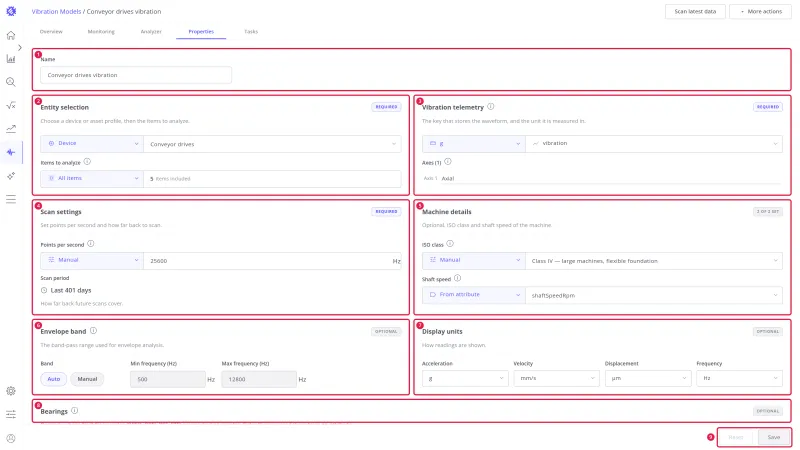Image resolution: width=800 pixels, height=450 pixels.
Task: Open the Acceleration unit dropdown
Action: click(x=465, y=379)
